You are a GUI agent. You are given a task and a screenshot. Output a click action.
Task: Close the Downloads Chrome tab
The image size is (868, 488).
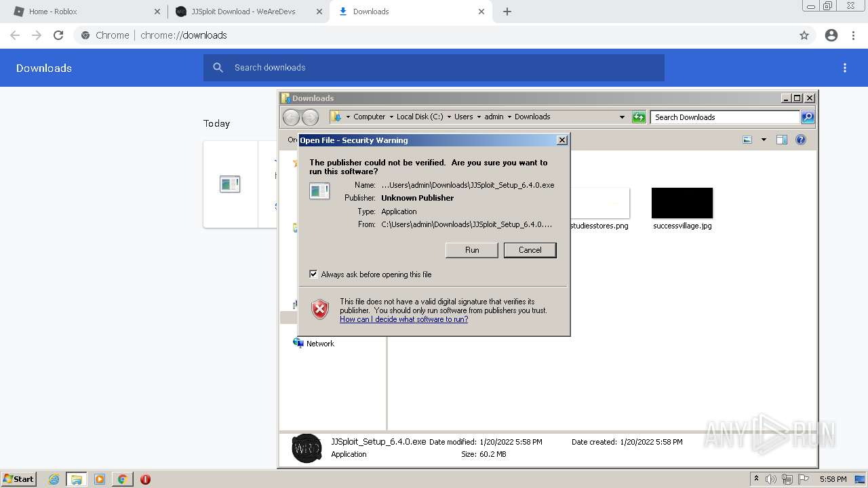tap(481, 12)
